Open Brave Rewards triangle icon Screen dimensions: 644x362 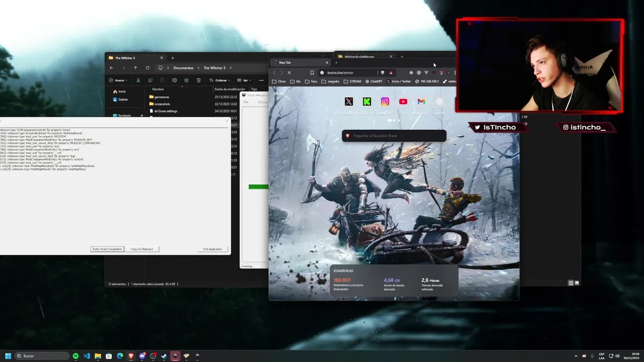tap(391, 72)
